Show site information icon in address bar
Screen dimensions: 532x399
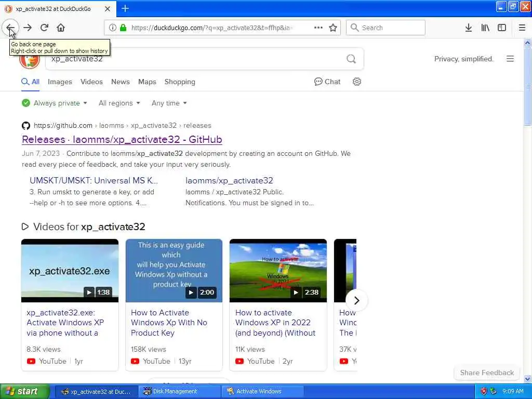[x=112, y=28]
